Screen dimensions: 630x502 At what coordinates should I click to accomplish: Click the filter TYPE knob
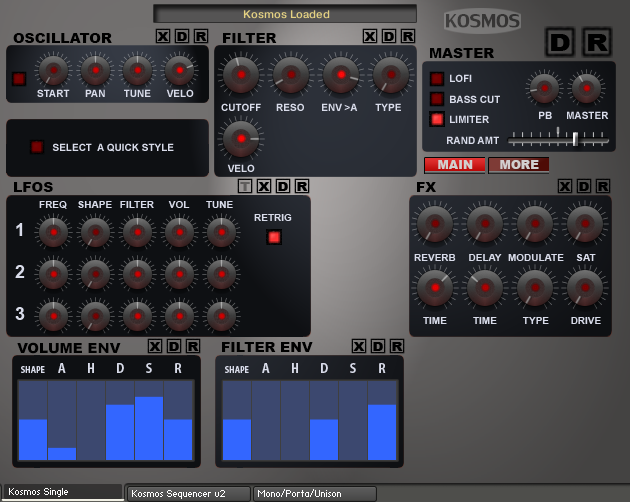tap(391, 75)
